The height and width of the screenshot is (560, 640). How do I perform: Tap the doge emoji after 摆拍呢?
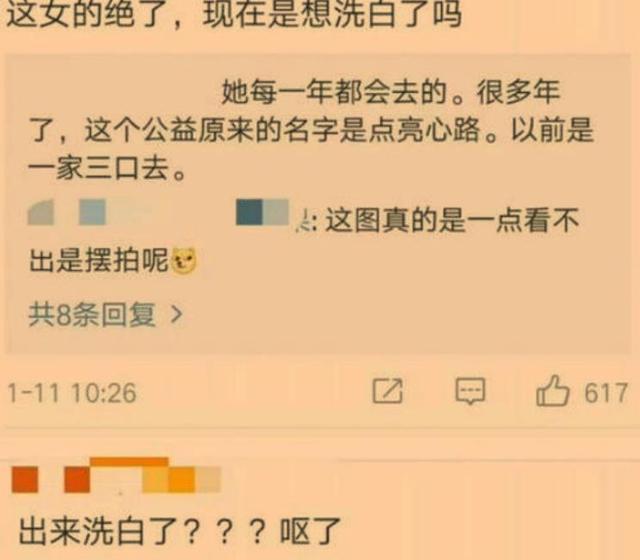(184, 260)
